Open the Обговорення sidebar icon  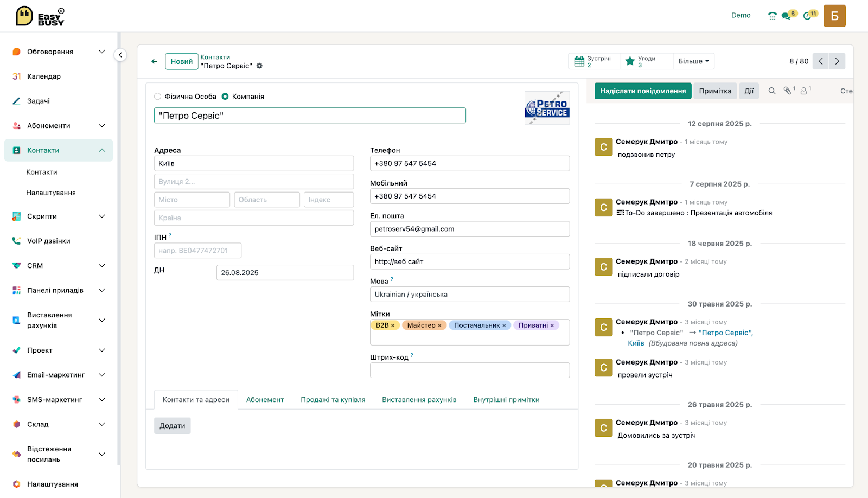[16, 52]
